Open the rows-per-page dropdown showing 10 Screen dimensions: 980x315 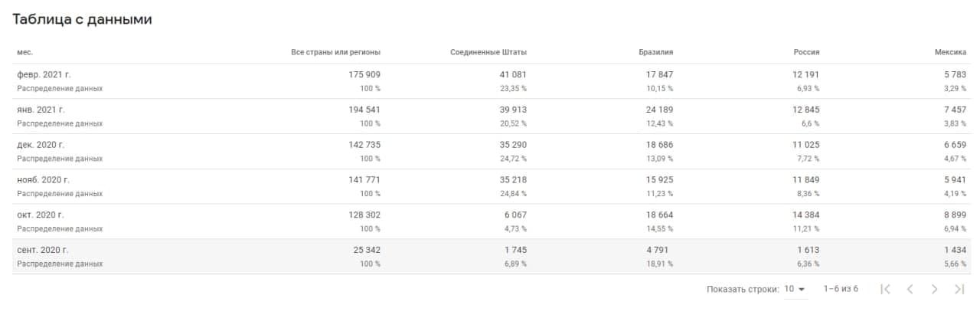(795, 289)
